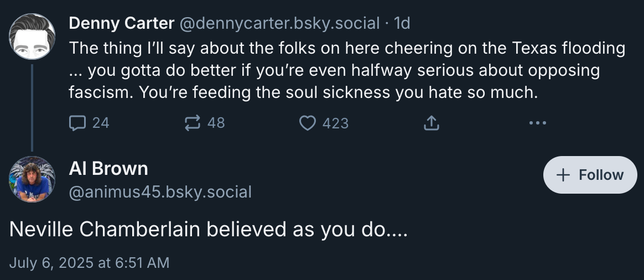Open Denny Carter's profile avatar
This screenshot has width=644, height=280.
(x=32, y=37)
